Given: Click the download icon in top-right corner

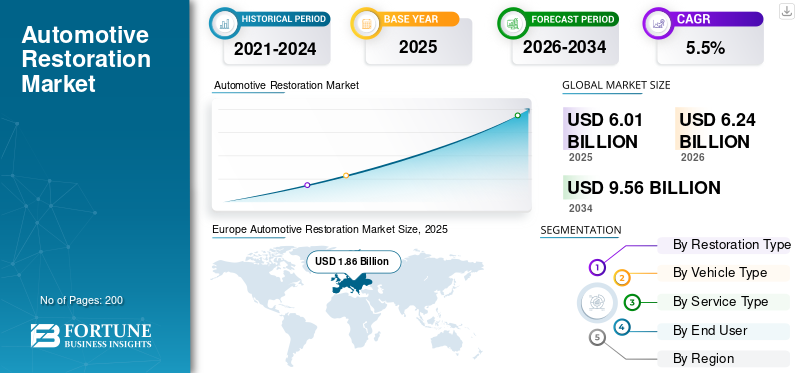Looking at the screenshot, I should click(x=786, y=11).
